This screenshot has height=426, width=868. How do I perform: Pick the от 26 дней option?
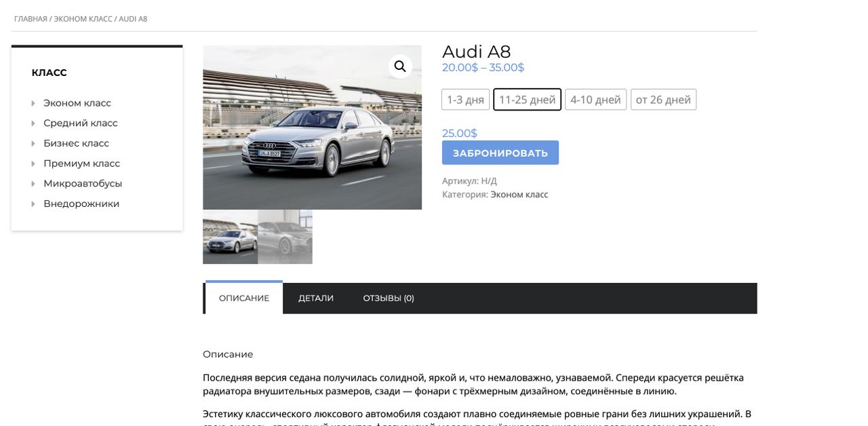tap(663, 100)
